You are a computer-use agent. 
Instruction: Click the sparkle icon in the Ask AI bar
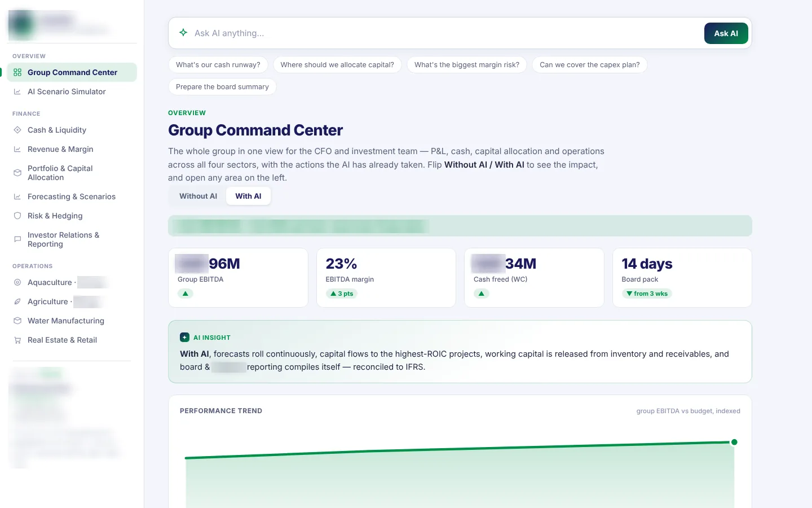tap(183, 33)
